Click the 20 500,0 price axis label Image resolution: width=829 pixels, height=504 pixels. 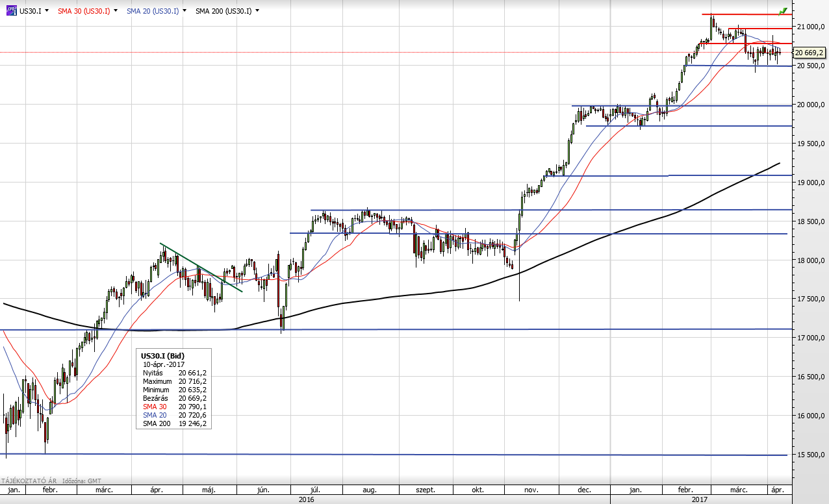pos(811,66)
